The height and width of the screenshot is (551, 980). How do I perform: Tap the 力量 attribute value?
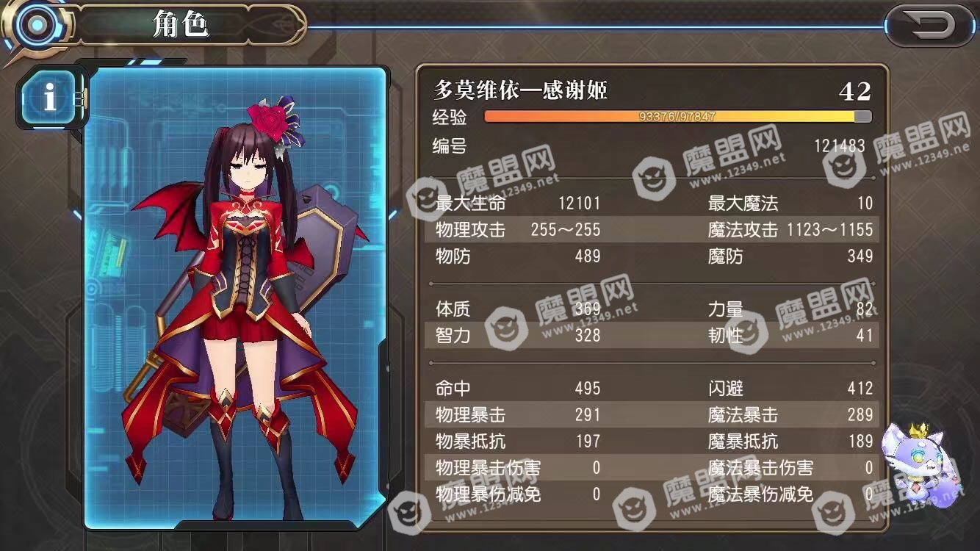click(x=865, y=309)
